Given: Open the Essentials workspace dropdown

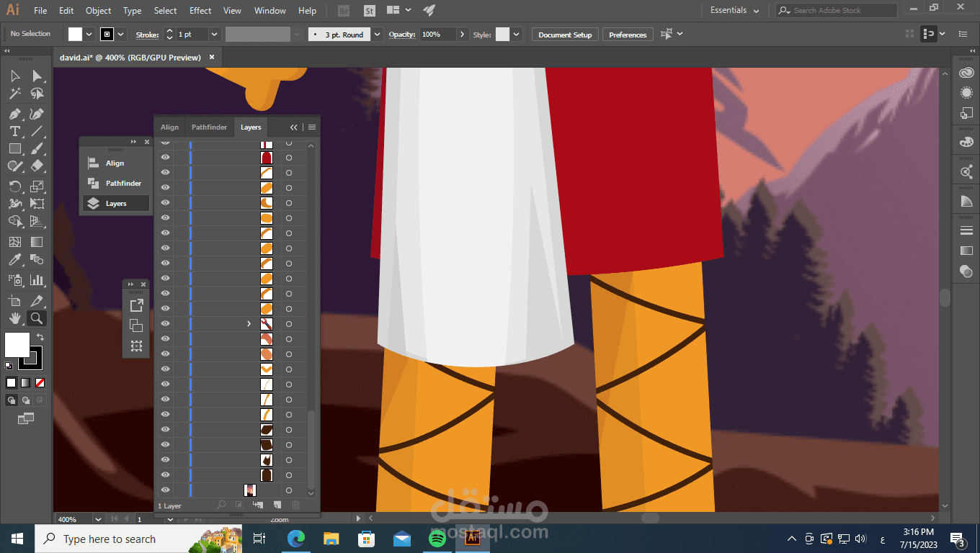Looking at the screenshot, I should (x=734, y=11).
